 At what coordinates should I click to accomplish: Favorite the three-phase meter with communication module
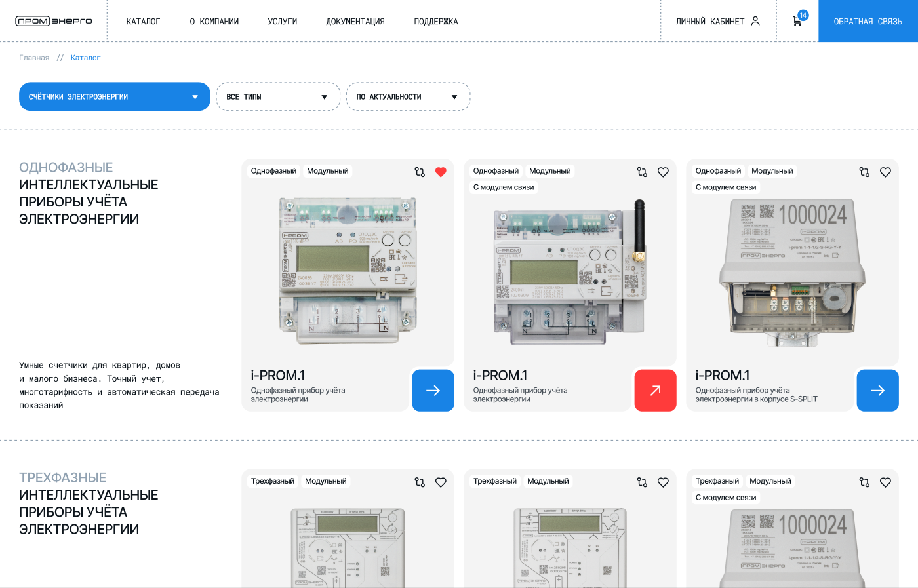coord(885,482)
